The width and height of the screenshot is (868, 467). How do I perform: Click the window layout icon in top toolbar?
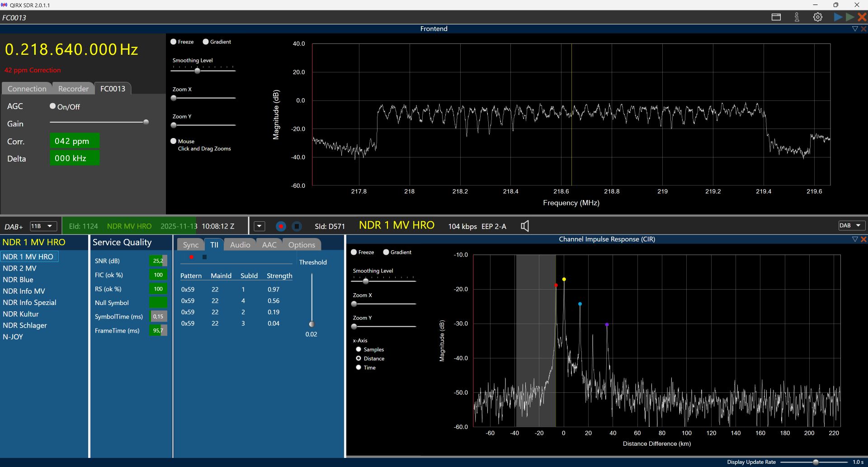tap(776, 17)
